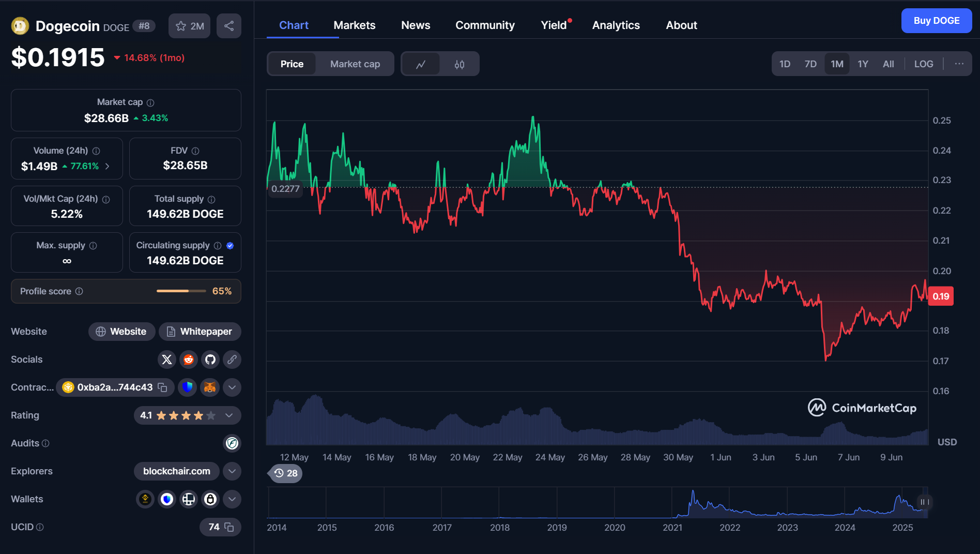Select the candlestick chart style
Screen dimensions: 980x554
coord(460,64)
